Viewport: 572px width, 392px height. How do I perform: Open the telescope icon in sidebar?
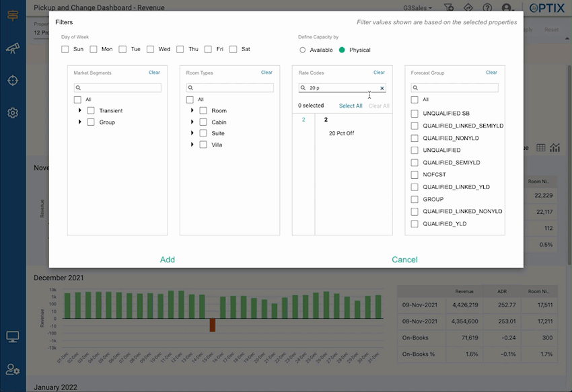pyautogui.click(x=12, y=48)
